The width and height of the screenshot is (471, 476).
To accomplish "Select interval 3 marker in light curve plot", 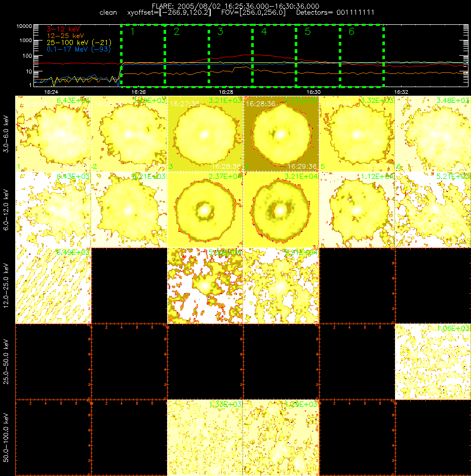I will click(220, 31).
